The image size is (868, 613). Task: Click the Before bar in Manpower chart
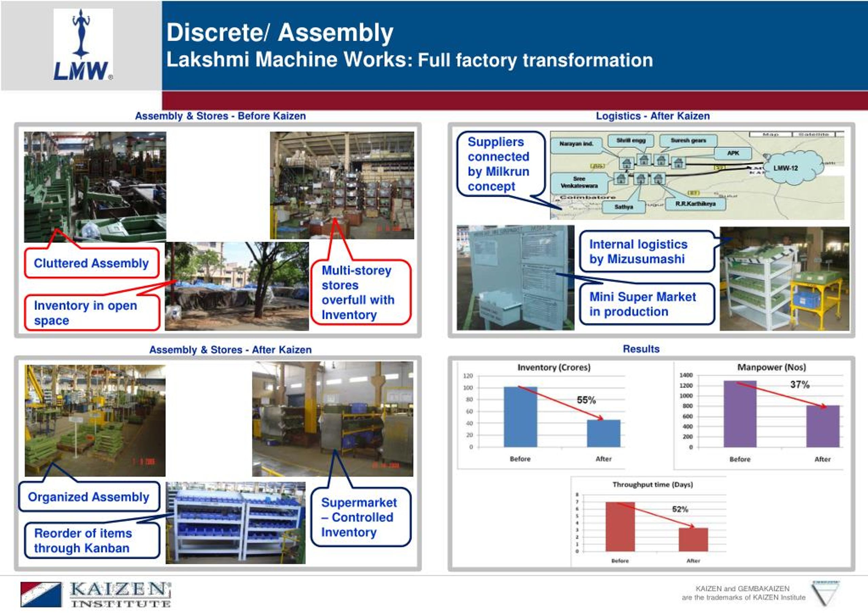[740, 414]
